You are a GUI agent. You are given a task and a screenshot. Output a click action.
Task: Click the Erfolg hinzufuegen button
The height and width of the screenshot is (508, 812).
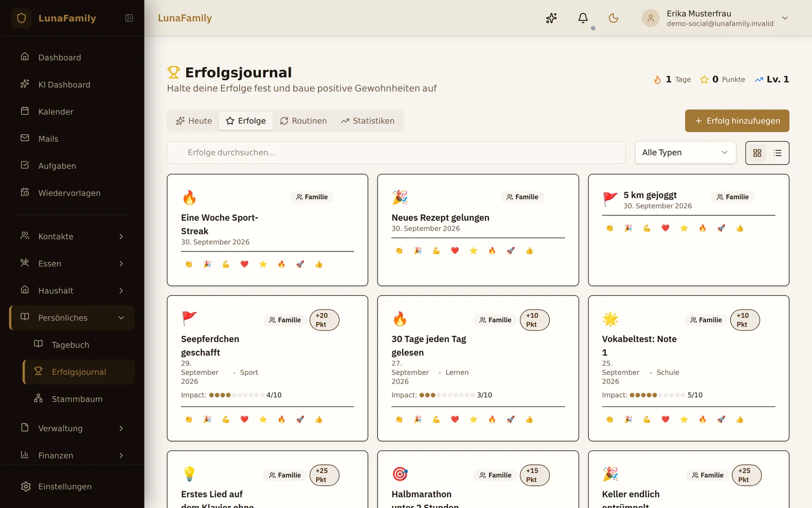pos(737,121)
